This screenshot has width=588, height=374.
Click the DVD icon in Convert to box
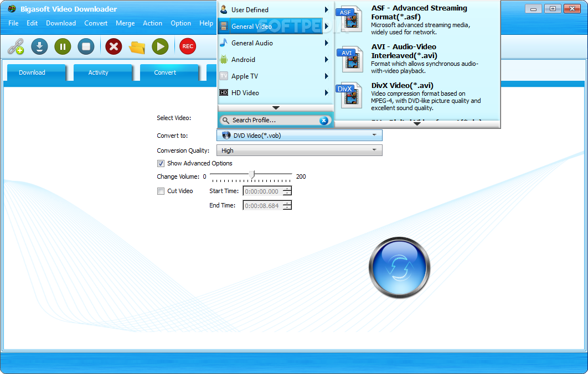click(226, 136)
